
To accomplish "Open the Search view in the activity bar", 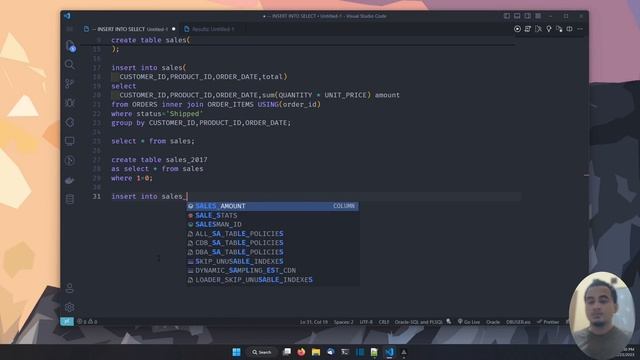I will coord(70,64).
